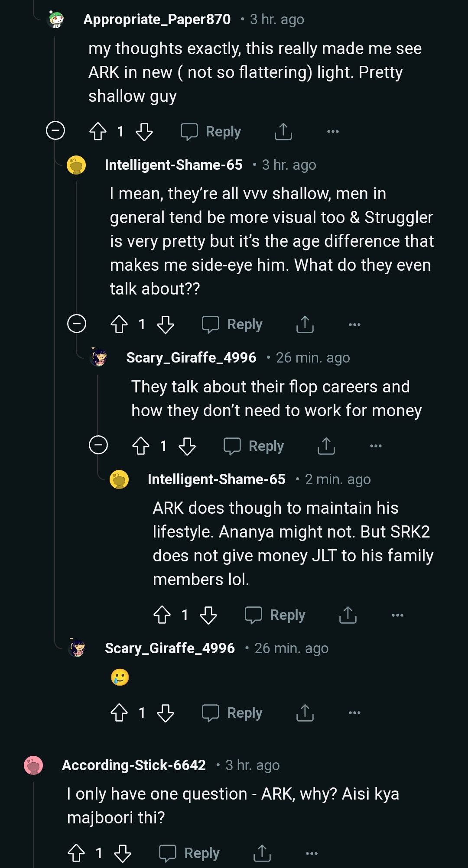
Task: Upvote the 'flop careers' comment
Action: click(x=141, y=446)
